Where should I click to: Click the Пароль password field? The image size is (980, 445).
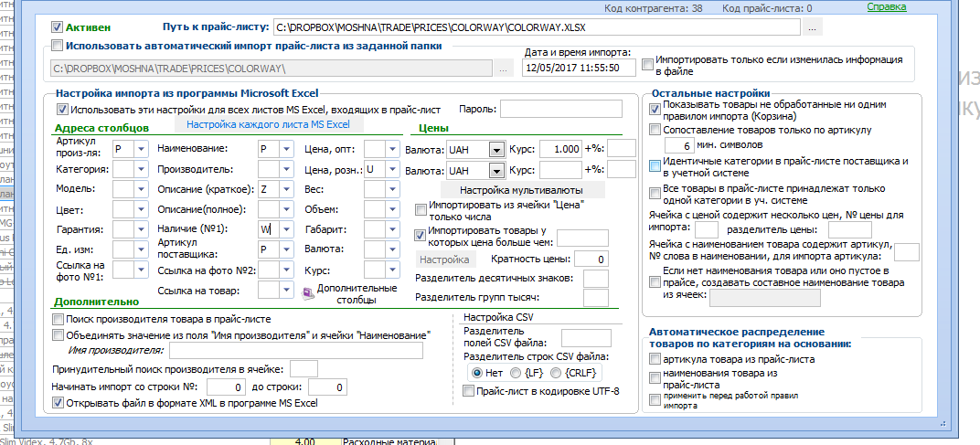click(x=561, y=109)
